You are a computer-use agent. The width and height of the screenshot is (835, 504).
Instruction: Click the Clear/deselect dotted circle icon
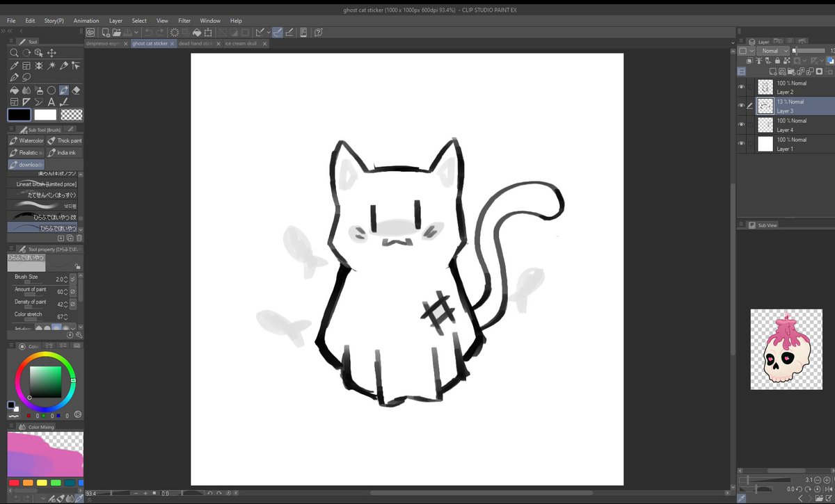click(175, 32)
